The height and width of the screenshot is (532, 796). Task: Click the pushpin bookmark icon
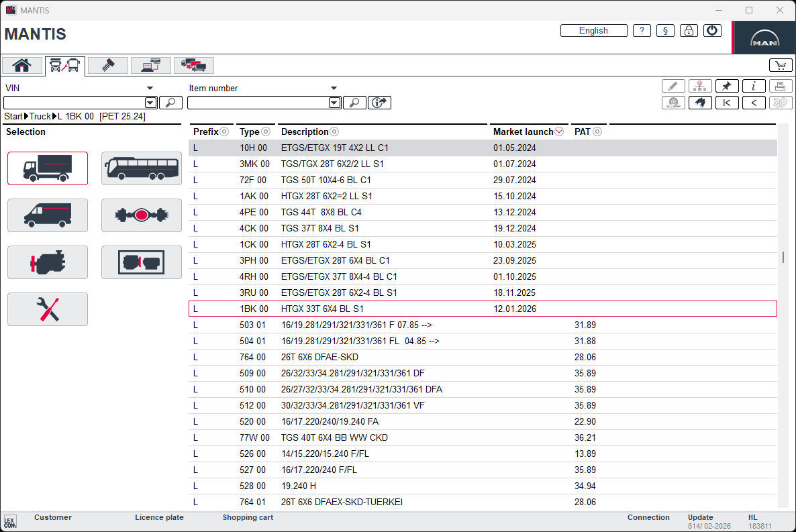pyautogui.click(x=727, y=86)
